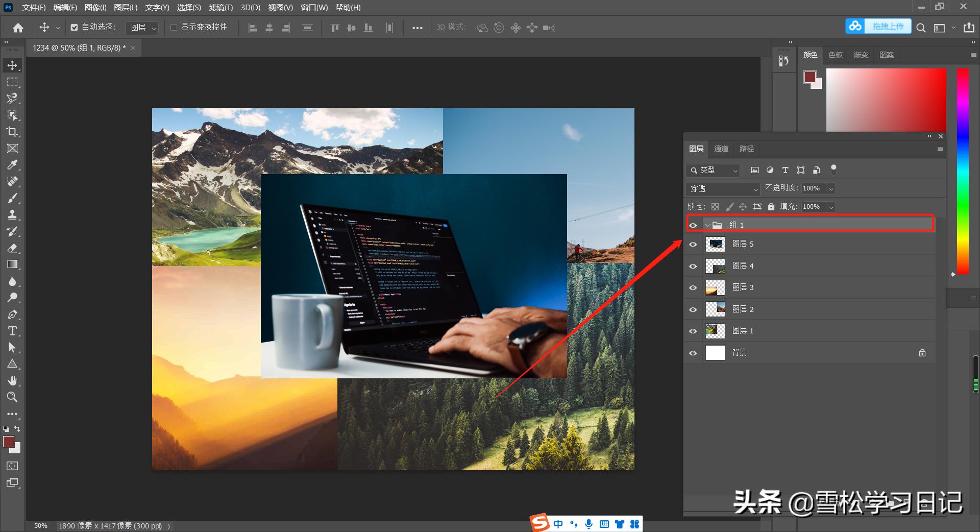Enable the 显示变换控件 checkbox
980x532 pixels.
174,28
